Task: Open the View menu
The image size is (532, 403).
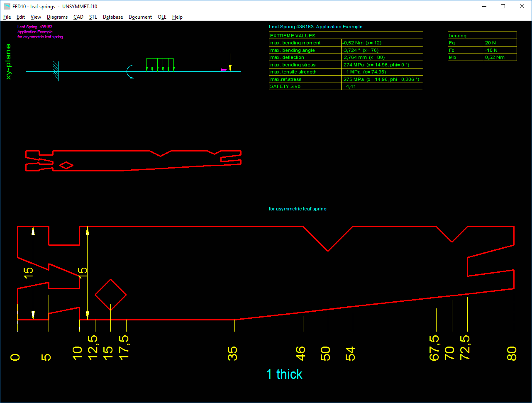Action: click(36, 17)
